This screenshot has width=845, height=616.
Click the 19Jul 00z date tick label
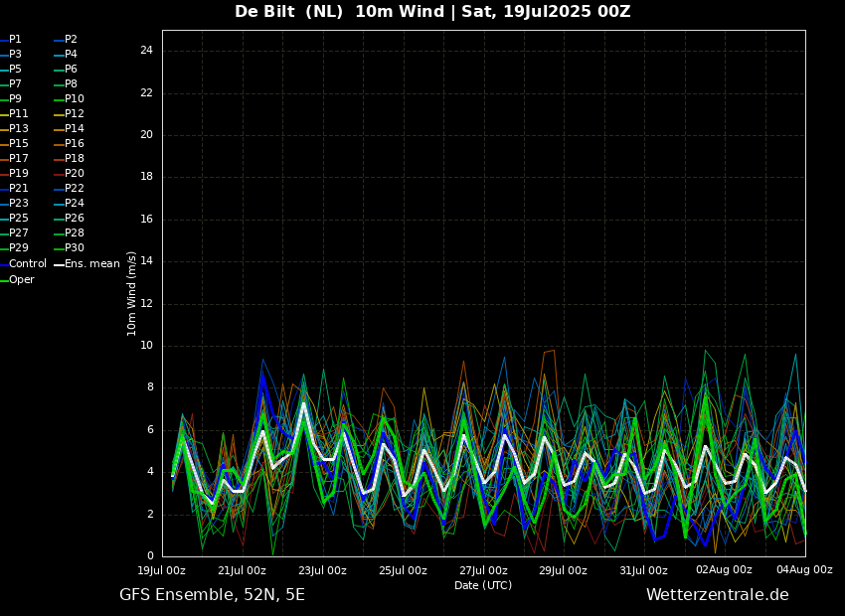coord(161,570)
